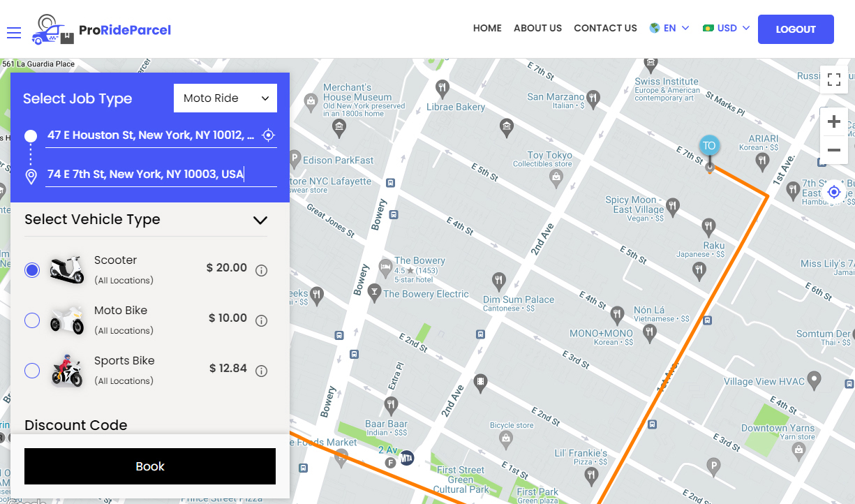855x504 pixels.
Task: Collapse the Select Vehicle Type section
Action: coord(260,220)
